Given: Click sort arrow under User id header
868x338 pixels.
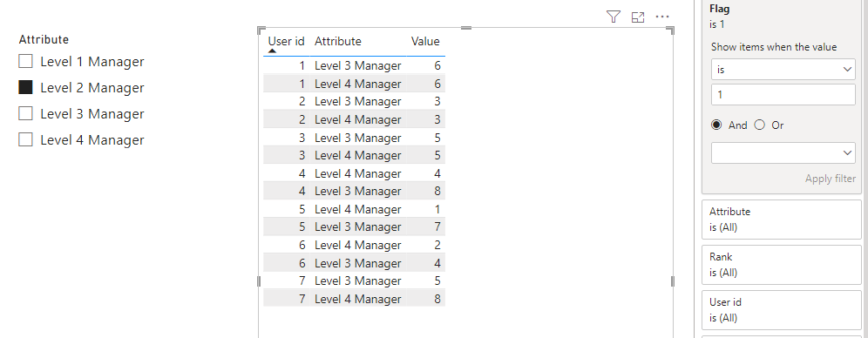Looking at the screenshot, I should point(272,51).
